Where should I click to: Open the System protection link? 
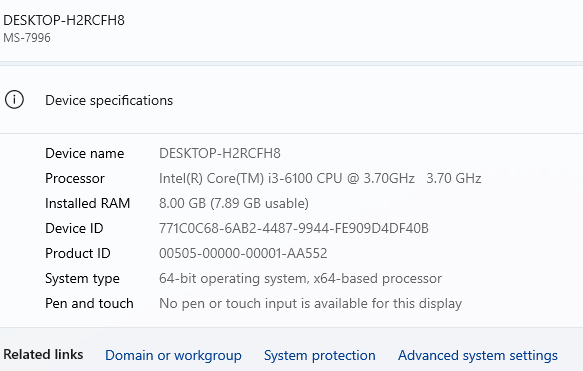320,355
